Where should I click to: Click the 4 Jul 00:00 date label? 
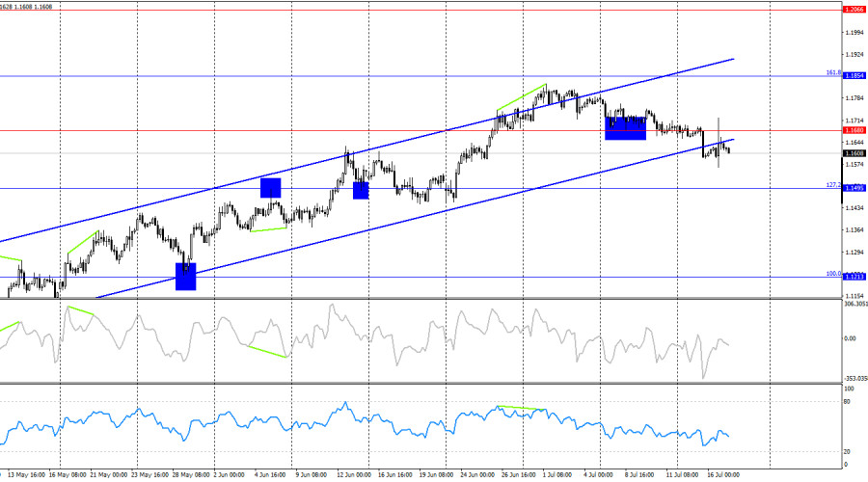[x=598, y=475]
